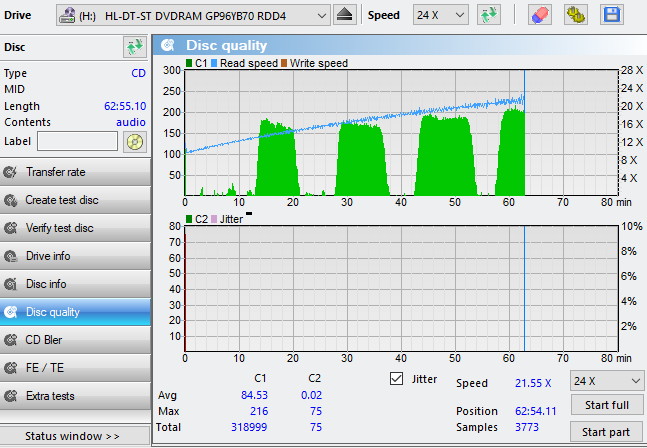Open the Verify test disc tab

point(75,228)
